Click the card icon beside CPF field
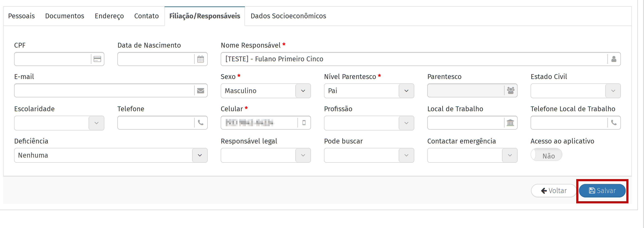644x228 pixels. [x=97, y=59]
